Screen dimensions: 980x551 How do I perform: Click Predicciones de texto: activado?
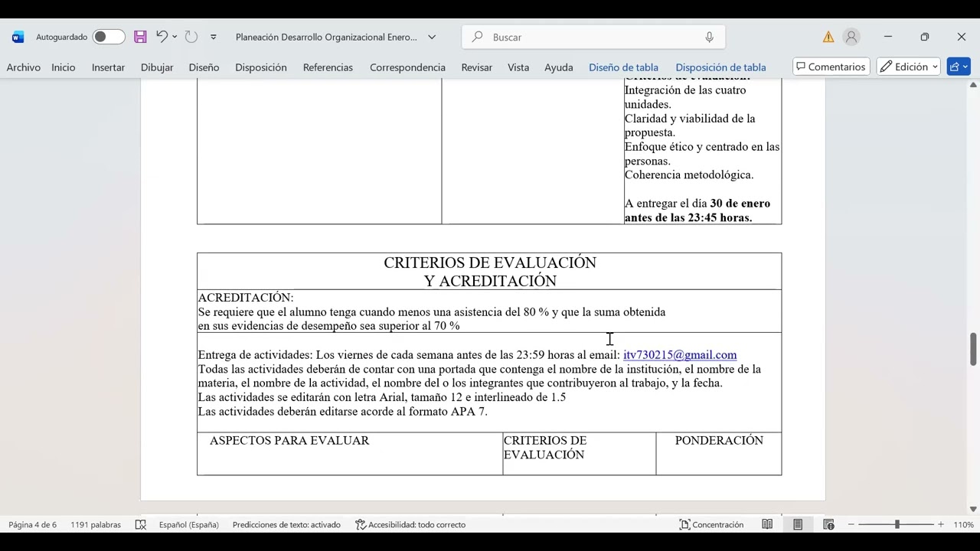click(x=286, y=525)
